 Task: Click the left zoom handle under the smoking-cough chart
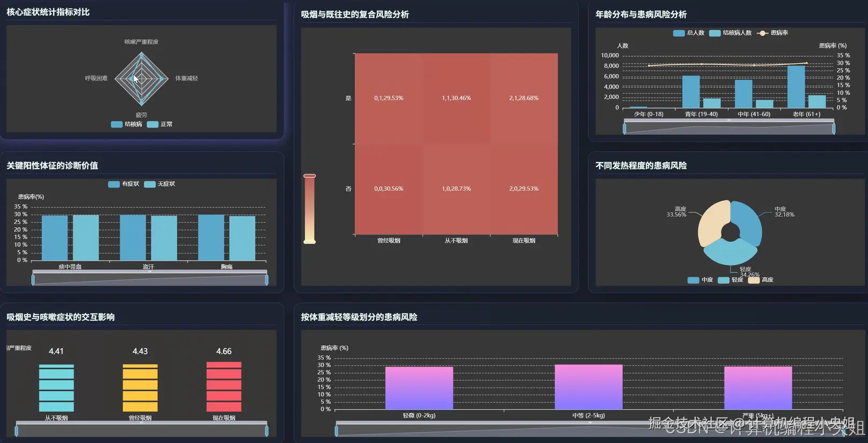[16, 431]
